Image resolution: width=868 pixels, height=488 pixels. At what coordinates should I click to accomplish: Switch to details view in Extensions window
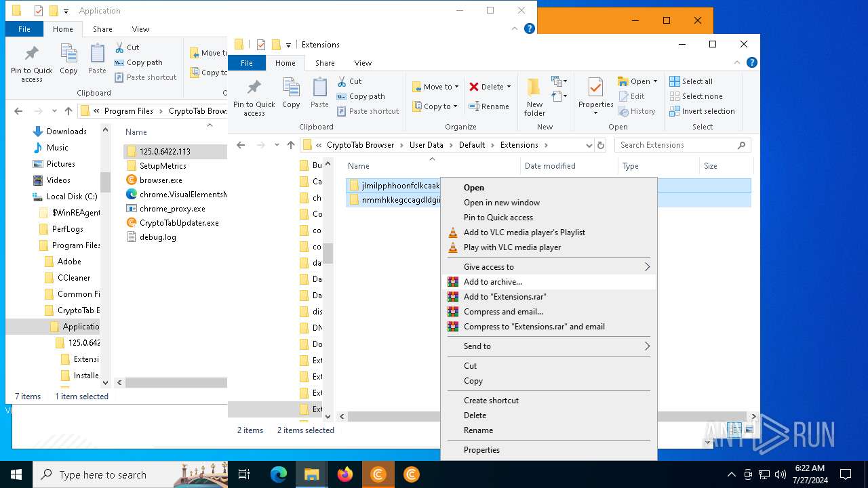734,430
